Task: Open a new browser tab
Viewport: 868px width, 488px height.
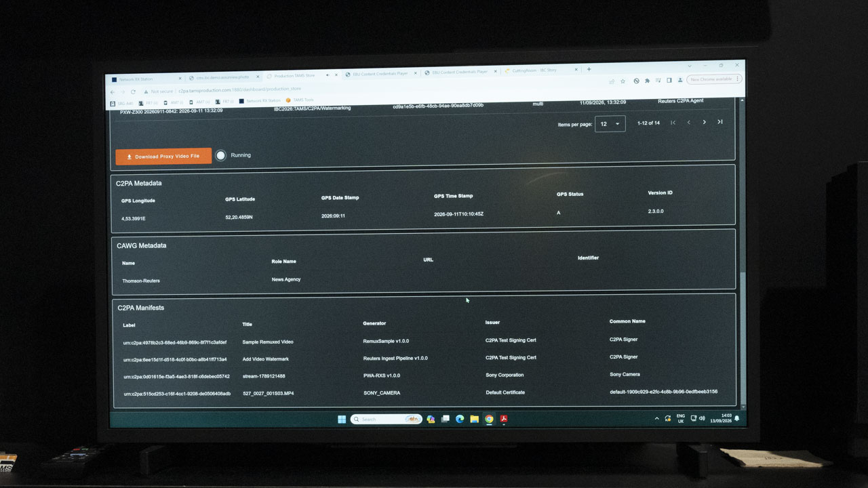Action: (x=589, y=69)
